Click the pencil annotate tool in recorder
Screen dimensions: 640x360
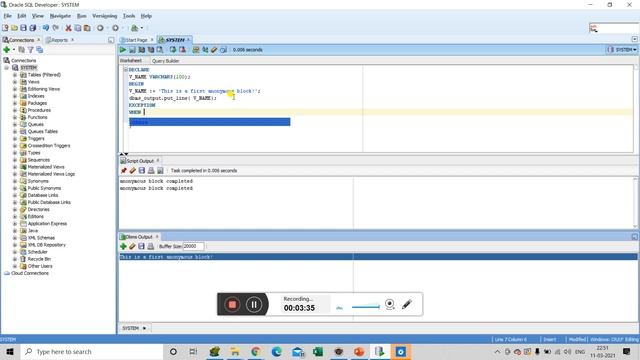click(407, 304)
